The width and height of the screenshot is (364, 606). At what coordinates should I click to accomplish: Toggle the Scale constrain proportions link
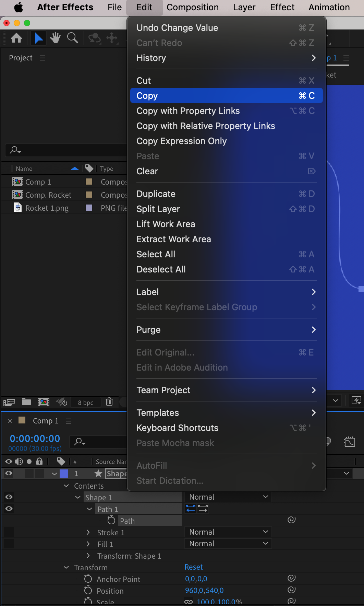coord(189,602)
